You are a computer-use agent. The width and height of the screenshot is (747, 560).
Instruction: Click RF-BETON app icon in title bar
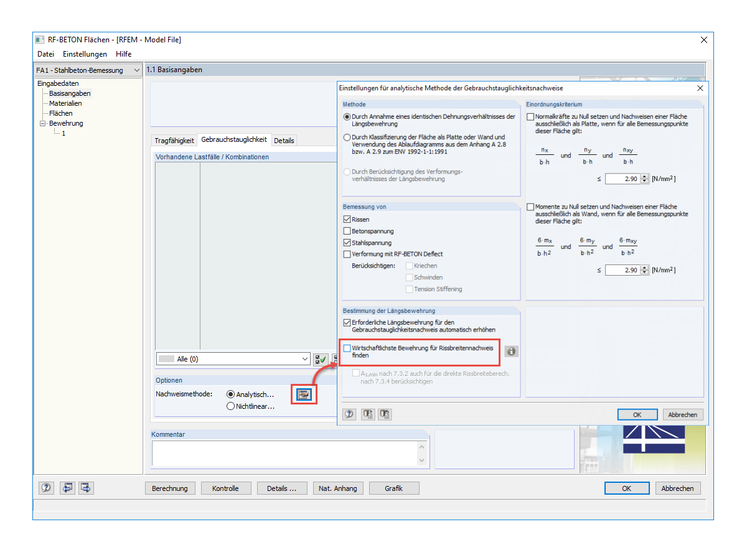40,40
